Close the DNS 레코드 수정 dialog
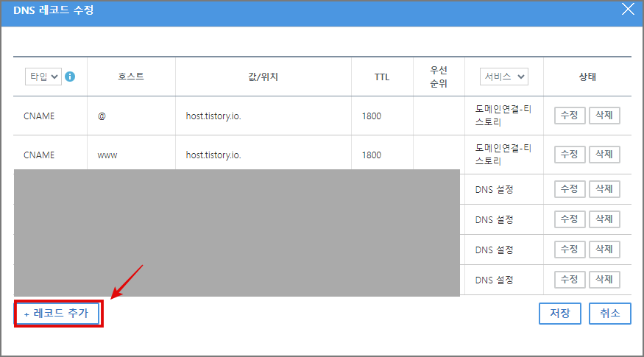The height and width of the screenshot is (357, 644). pyautogui.click(x=628, y=9)
